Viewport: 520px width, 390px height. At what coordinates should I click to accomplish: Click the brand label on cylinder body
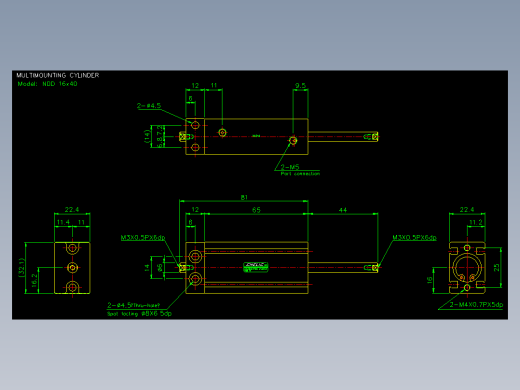(x=256, y=267)
